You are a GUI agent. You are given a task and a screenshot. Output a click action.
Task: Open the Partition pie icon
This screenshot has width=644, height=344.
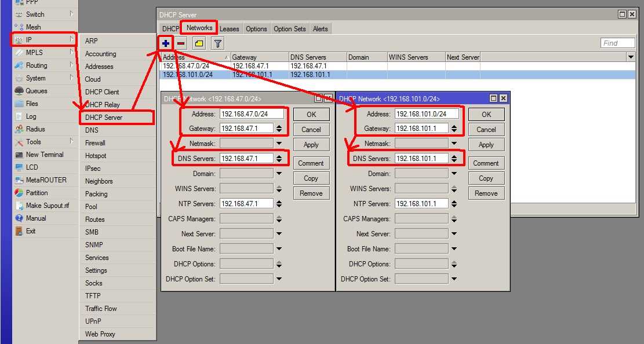[x=19, y=193]
